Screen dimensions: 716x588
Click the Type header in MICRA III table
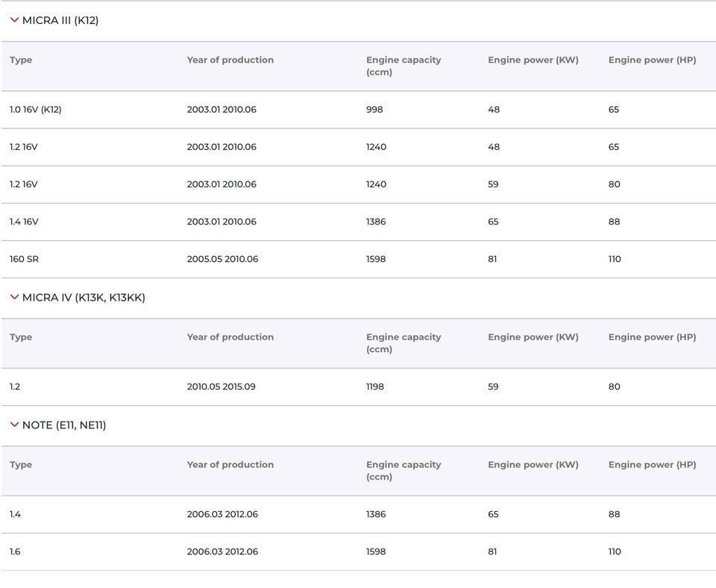pyautogui.click(x=21, y=60)
